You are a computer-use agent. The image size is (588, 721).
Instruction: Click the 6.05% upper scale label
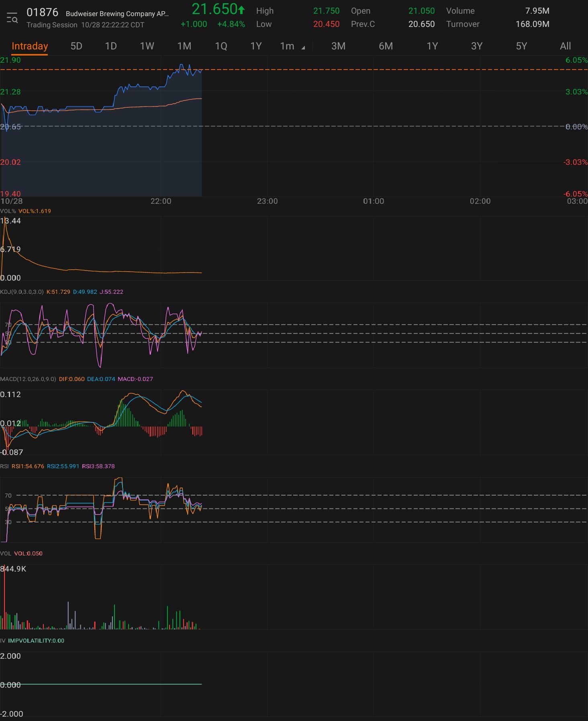tap(576, 60)
